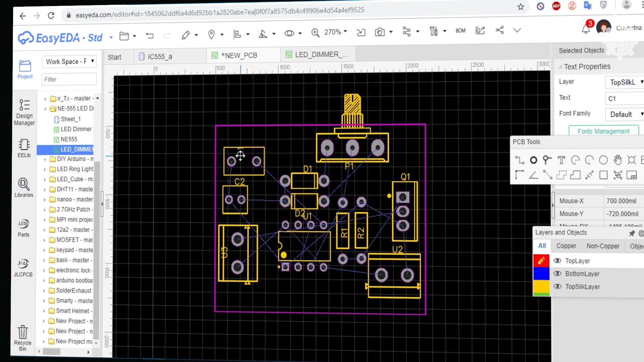Choose the Circle tool in PCB Tools
This screenshot has width=644, height=362.
(603, 160)
